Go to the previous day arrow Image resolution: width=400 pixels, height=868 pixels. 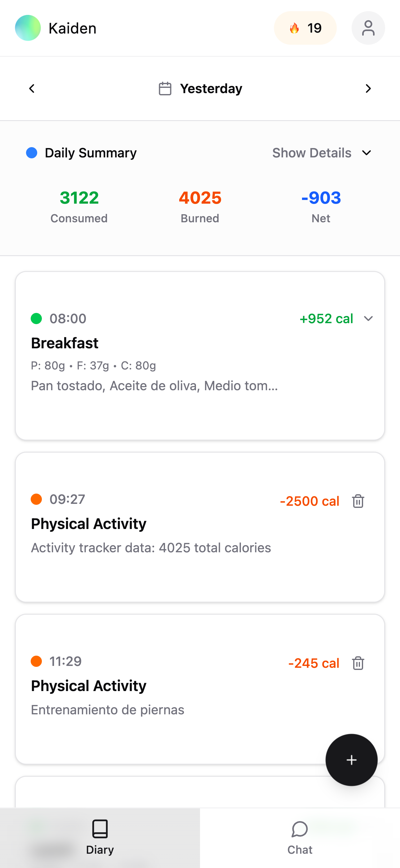(x=32, y=88)
